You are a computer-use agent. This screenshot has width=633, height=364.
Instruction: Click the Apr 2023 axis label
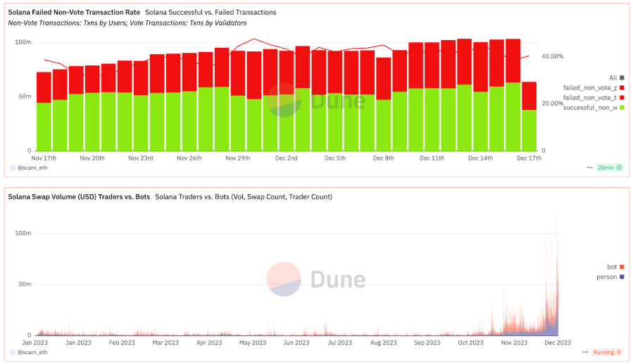[x=209, y=343]
